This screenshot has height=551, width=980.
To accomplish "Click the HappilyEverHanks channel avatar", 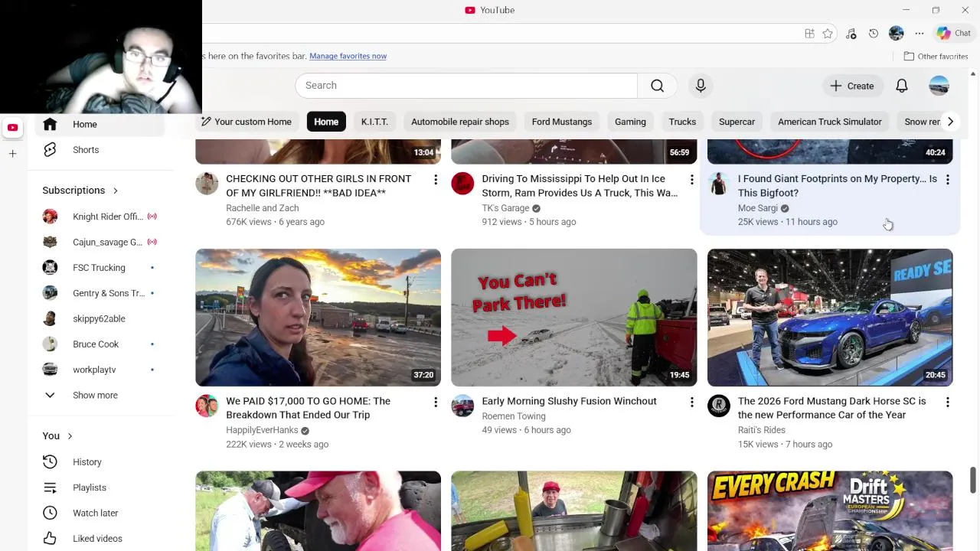I will (207, 406).
